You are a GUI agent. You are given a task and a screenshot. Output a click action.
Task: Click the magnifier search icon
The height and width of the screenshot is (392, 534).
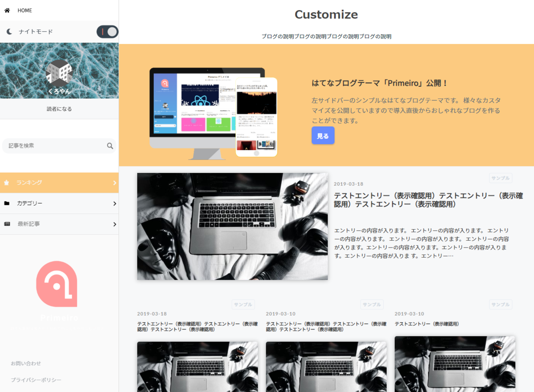click(x=110, y=146)
